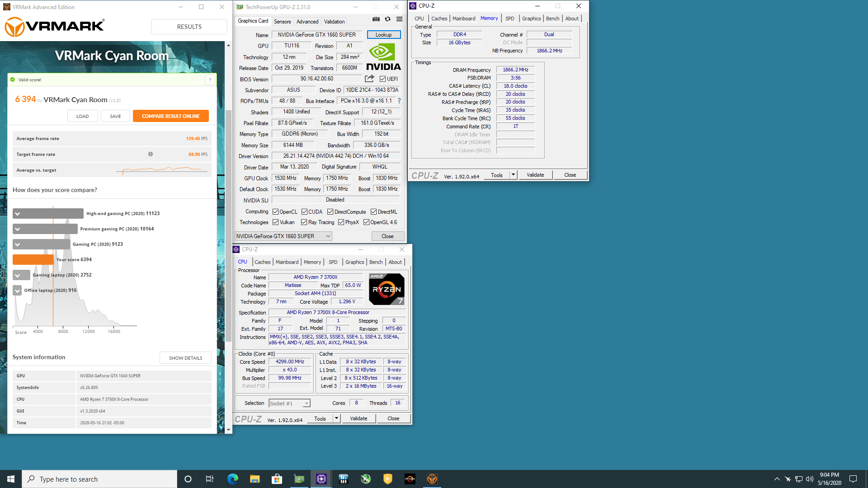Click VRMark scrollbar down arrow
868x488 pixels.
pos(228,430)
